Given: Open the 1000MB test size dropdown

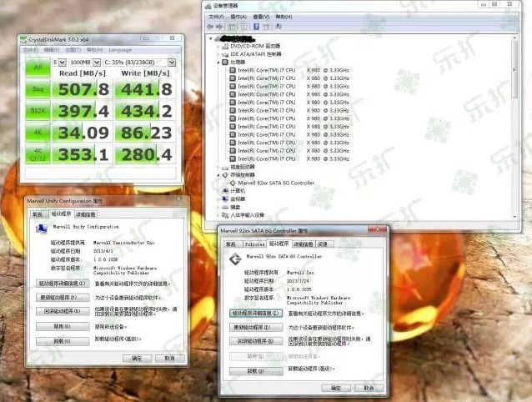Looking at the screenshot, I should click(97, 63).
